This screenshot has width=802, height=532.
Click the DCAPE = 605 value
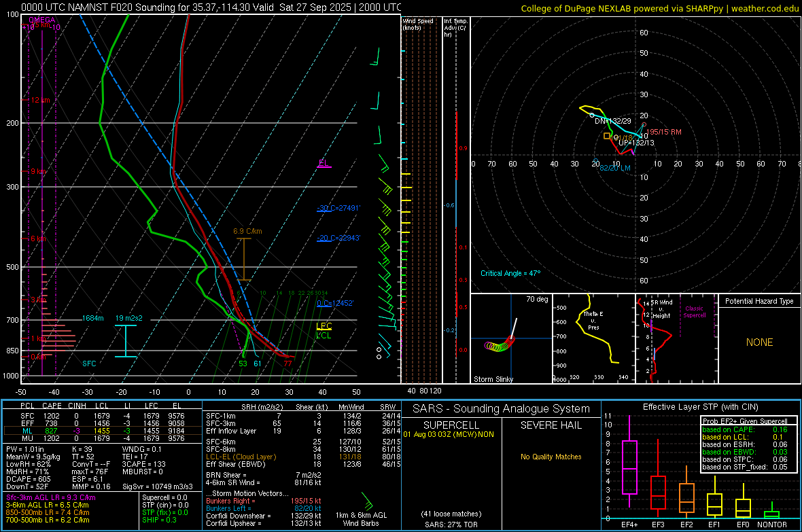point(29,479)
